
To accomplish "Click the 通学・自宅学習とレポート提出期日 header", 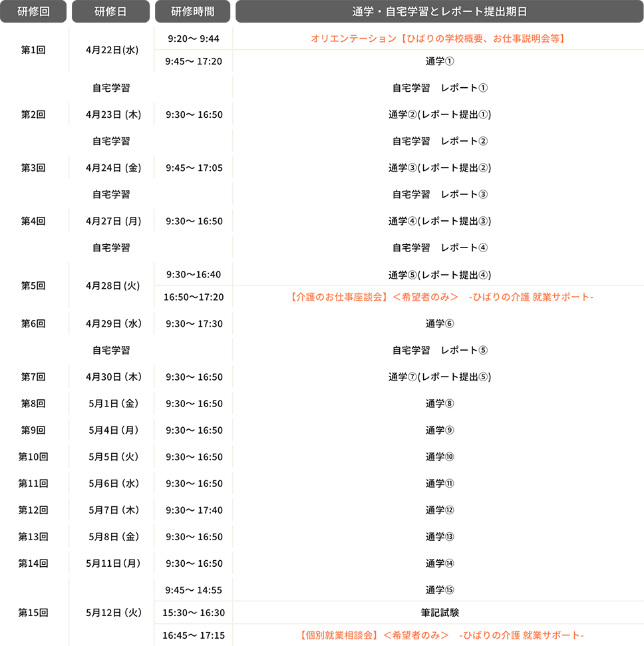I will click(x=438, y=12).
